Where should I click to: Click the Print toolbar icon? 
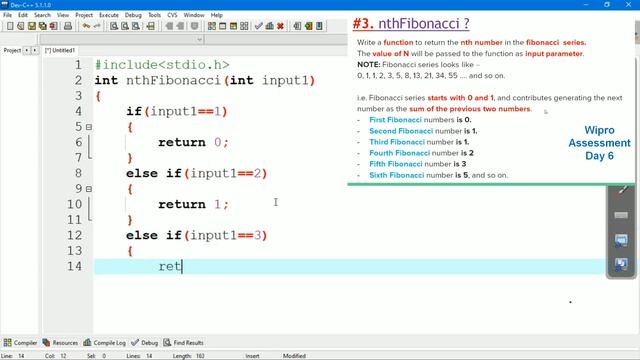(x=68, y=26)
